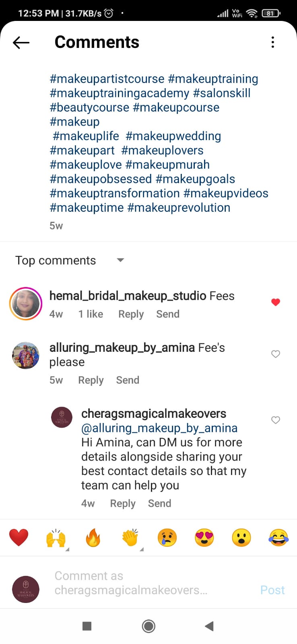
Task: Insert the fire emoji
Action: pyautogui.click(x=93, y=538)
